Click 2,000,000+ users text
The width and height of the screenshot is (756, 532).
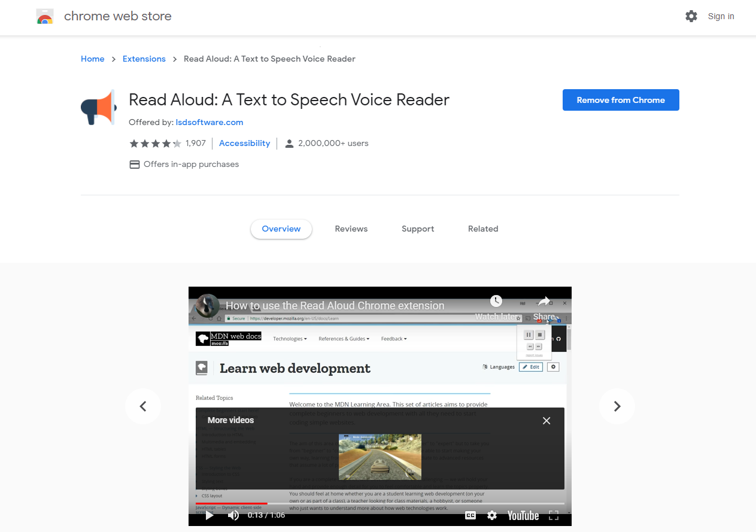(x=333, y=144)
